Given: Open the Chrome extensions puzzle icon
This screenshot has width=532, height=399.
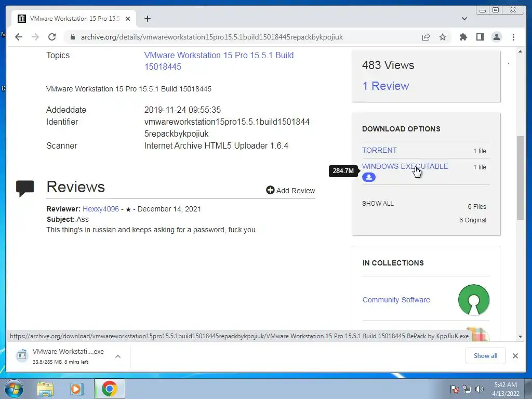Looking at the screenshot, I should click(x=463, y=37).
